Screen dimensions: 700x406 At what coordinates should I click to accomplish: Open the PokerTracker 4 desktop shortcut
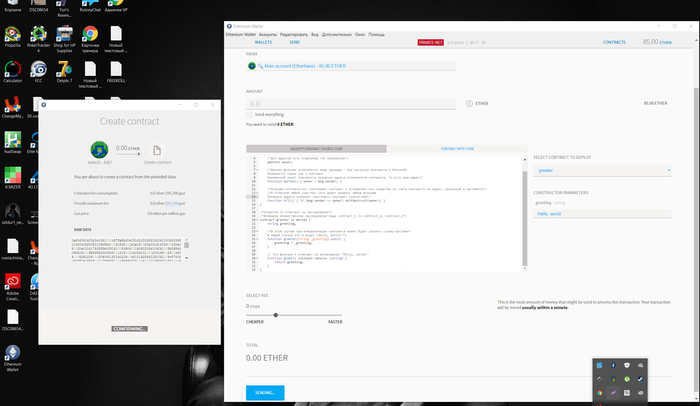coord(38,39)
